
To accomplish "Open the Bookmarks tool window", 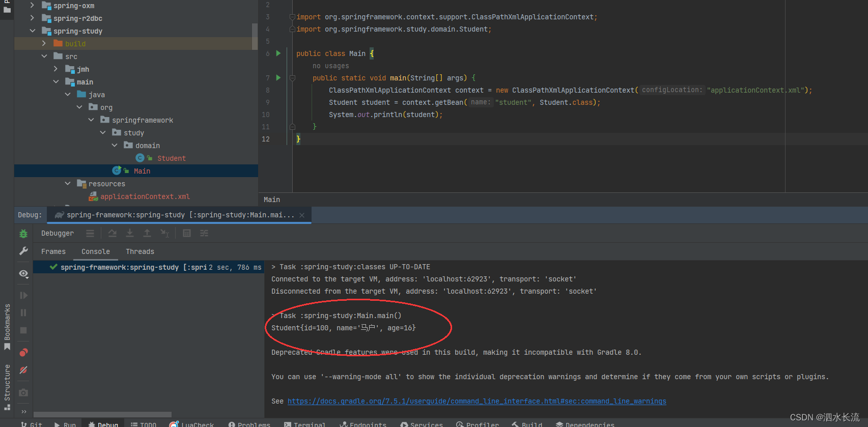I will tap(7, 327).
